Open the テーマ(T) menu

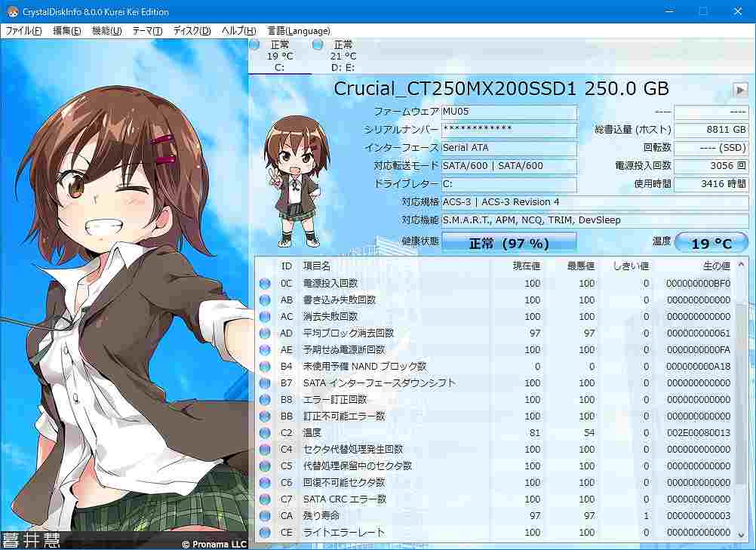click(147, 31)
